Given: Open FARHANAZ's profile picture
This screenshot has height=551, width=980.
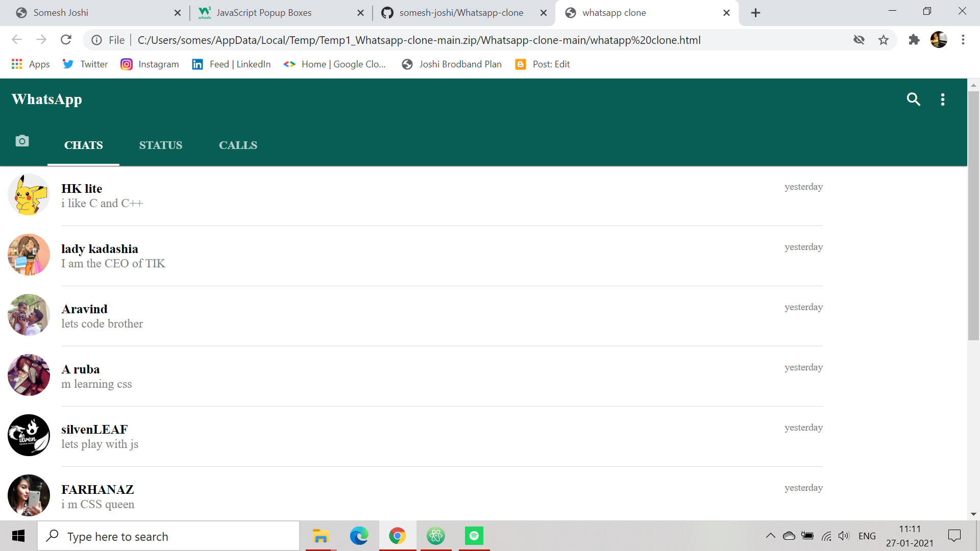Looking at the screenshot, I should (29, 495).
